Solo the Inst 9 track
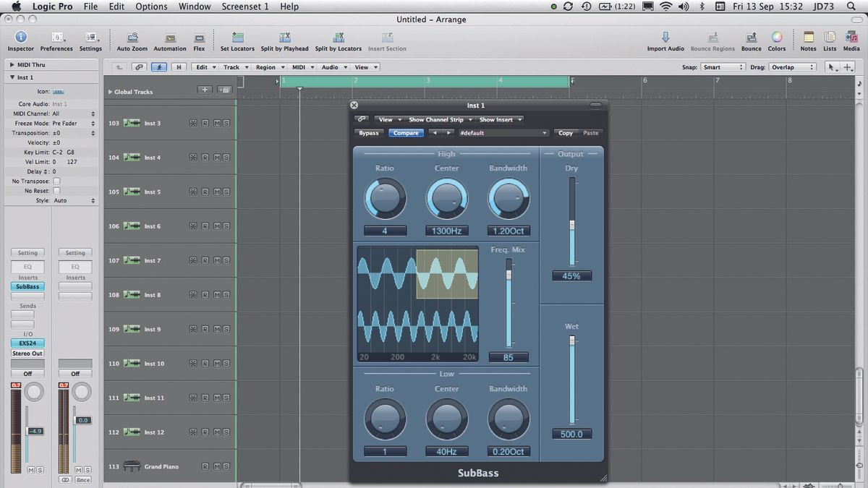868x488 pixels. click(x=226, y=329)
